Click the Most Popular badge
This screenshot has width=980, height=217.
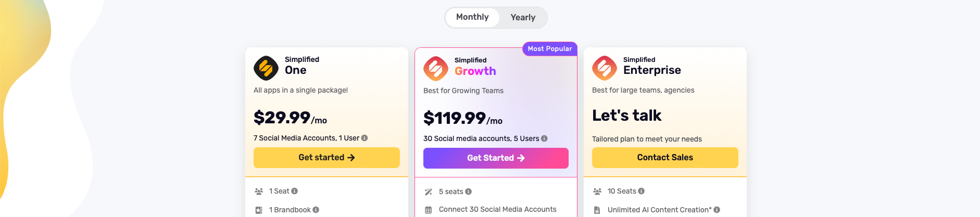550,48
